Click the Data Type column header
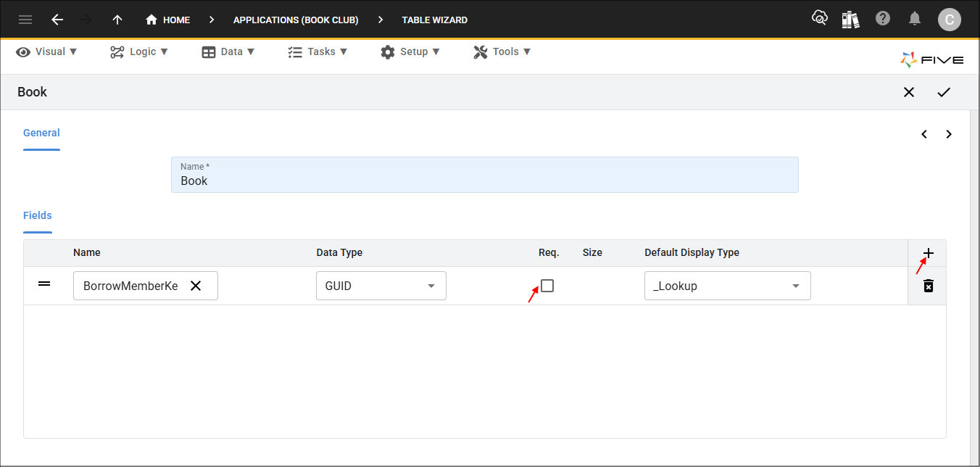Viewport: 980px width, 467px height. pos(339,252)
